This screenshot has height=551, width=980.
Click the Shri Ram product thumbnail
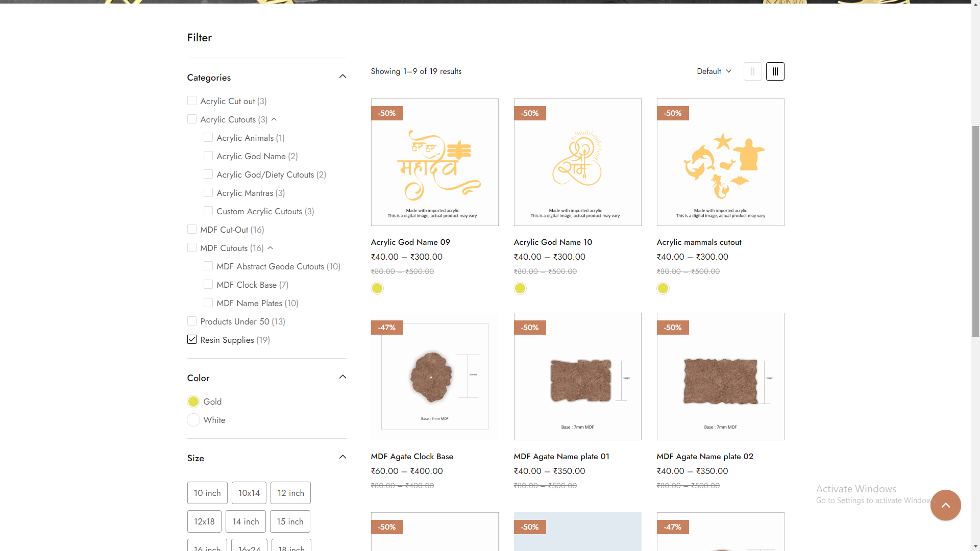(578, 162)
